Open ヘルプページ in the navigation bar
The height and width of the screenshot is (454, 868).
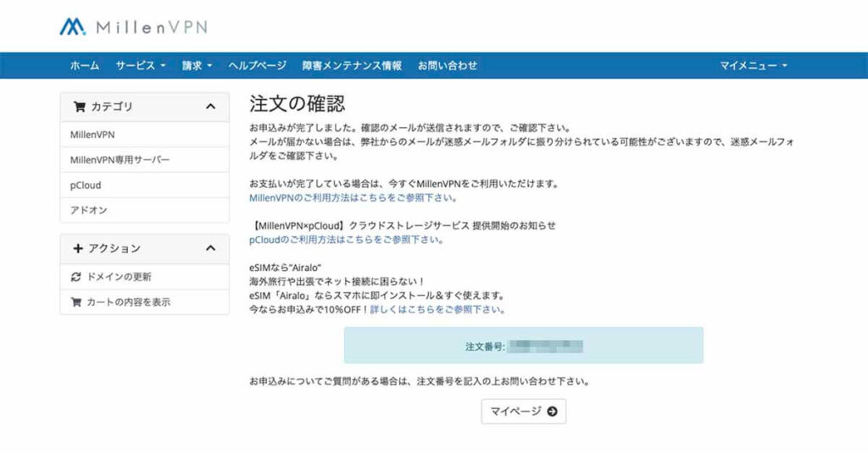(x=258, y=65)
